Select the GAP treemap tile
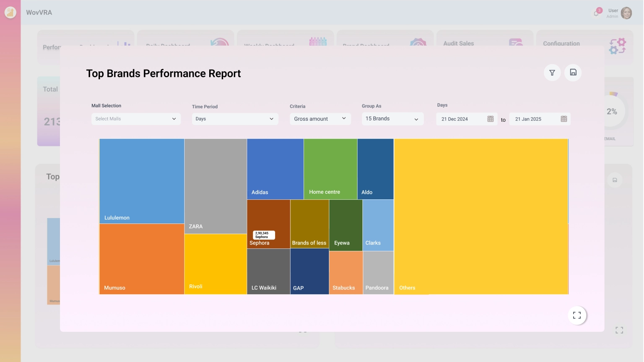Image resolution: width=644 pixels, height=362 pixels. click(310, 271)
